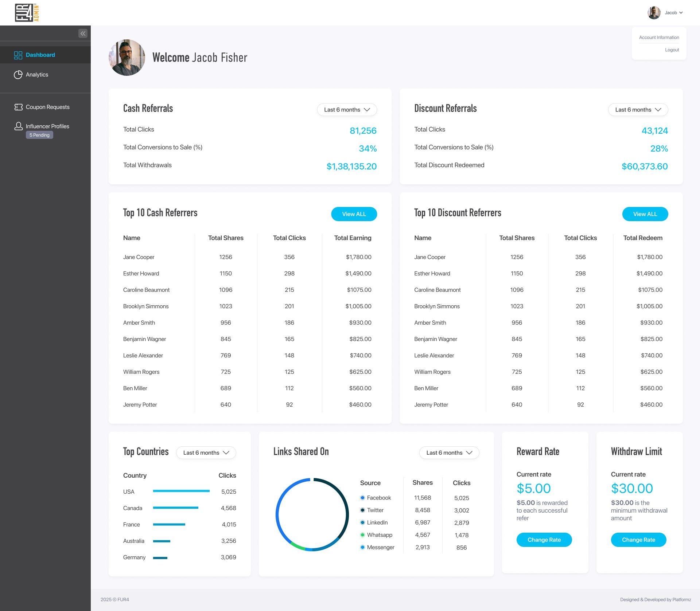Expand the Top Countries period dropdown

click(x=206, y=453)
